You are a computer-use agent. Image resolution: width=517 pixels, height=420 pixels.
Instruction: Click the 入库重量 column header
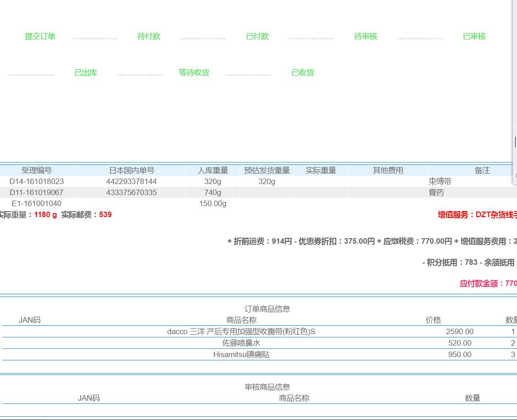[x=213, y=170]
